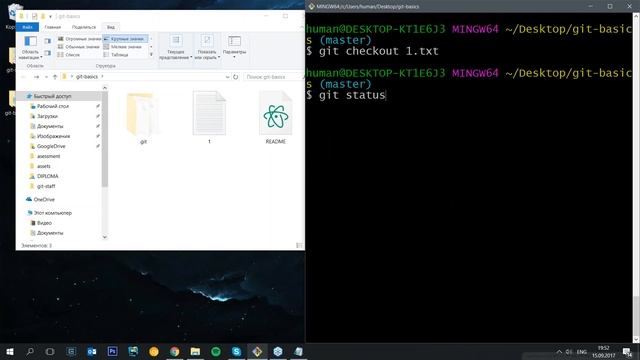Select Обычные значки layout
This screenshot has height=360, width=640.
[80, 47]
